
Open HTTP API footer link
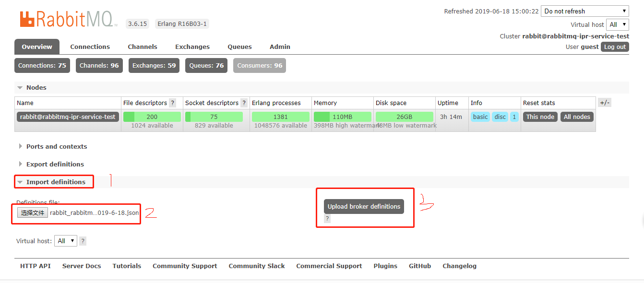click(36, 266)
